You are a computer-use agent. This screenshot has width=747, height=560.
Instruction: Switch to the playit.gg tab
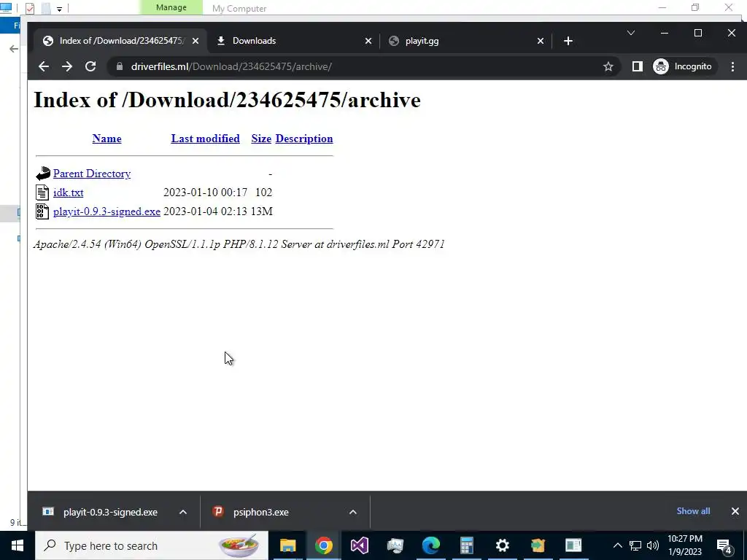coord(466,41)
